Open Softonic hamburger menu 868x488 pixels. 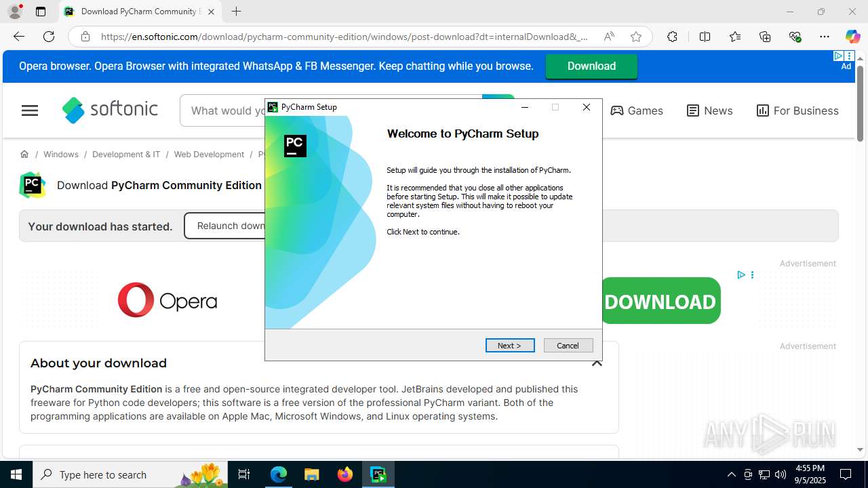30,110
